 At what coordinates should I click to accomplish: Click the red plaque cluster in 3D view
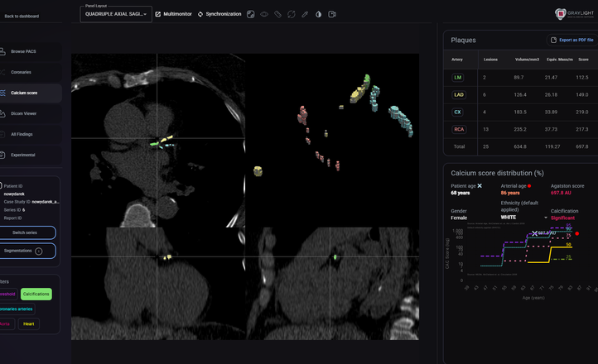pos(302,115)
